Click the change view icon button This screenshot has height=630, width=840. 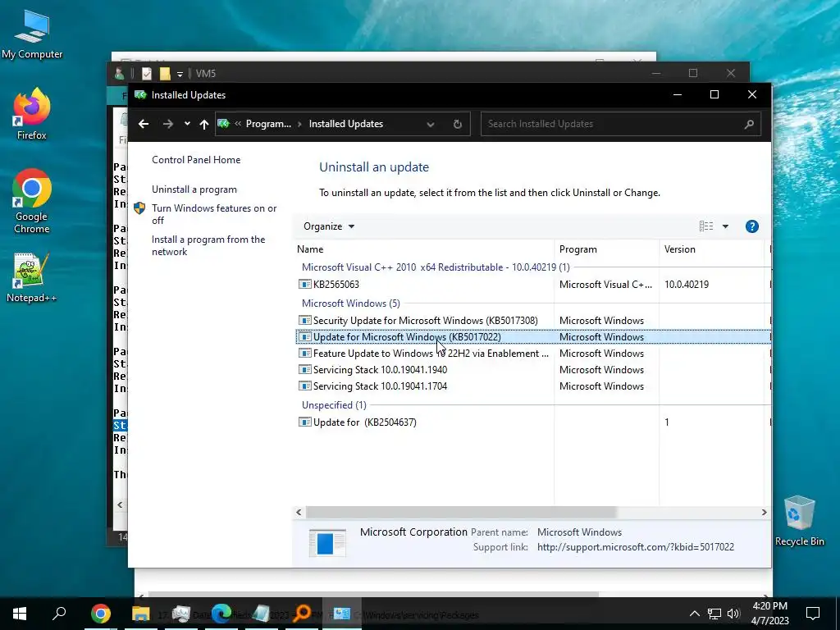click(706, 226)
